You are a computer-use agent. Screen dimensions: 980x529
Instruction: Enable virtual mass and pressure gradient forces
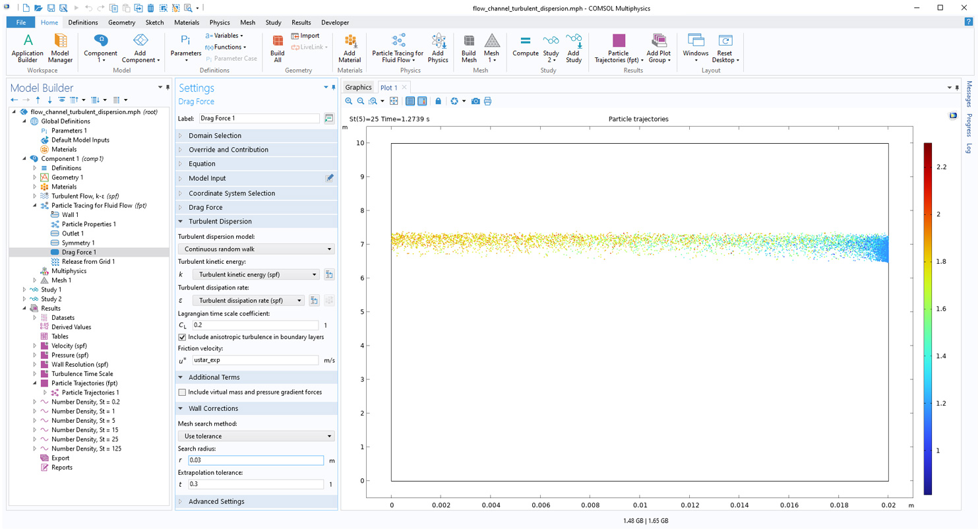coord(183,392)
